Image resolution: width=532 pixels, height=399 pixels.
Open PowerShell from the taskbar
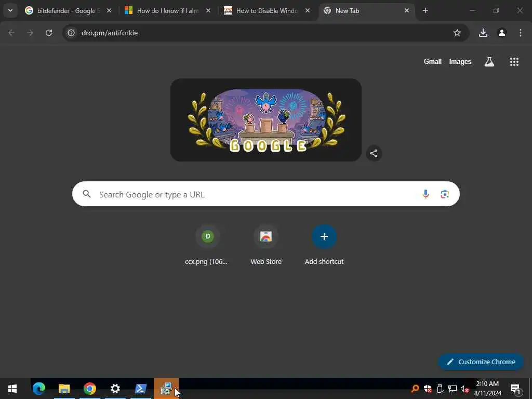tap(141, 389)
